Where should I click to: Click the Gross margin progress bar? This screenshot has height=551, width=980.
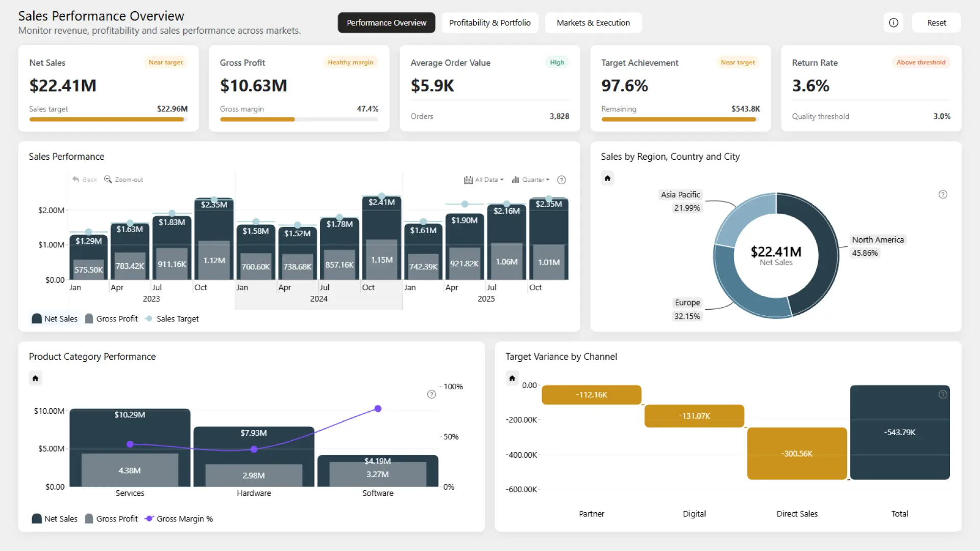299,119
